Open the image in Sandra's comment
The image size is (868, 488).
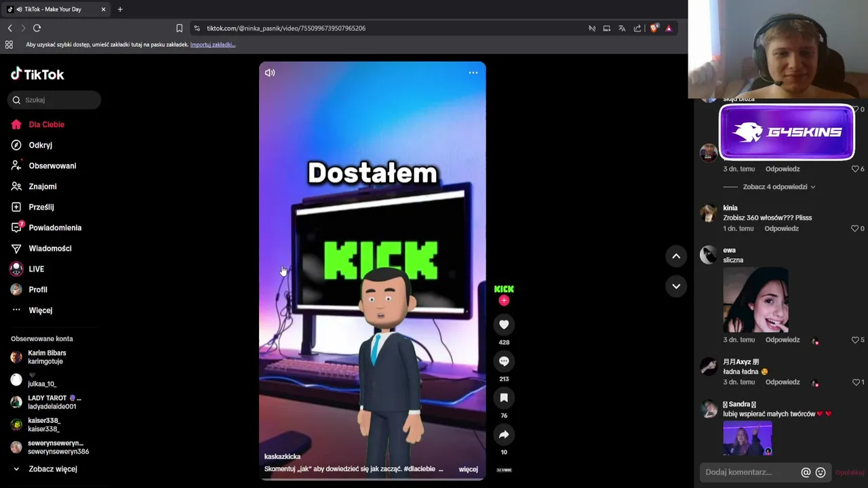point(747,439)
